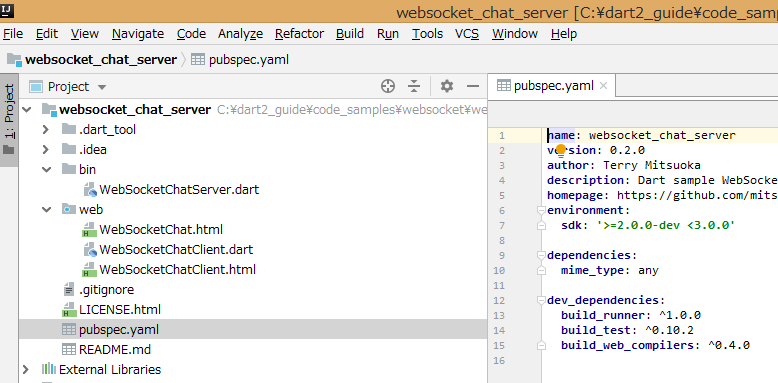
Task: Expand External Libraries node
Action: [26, 370]
